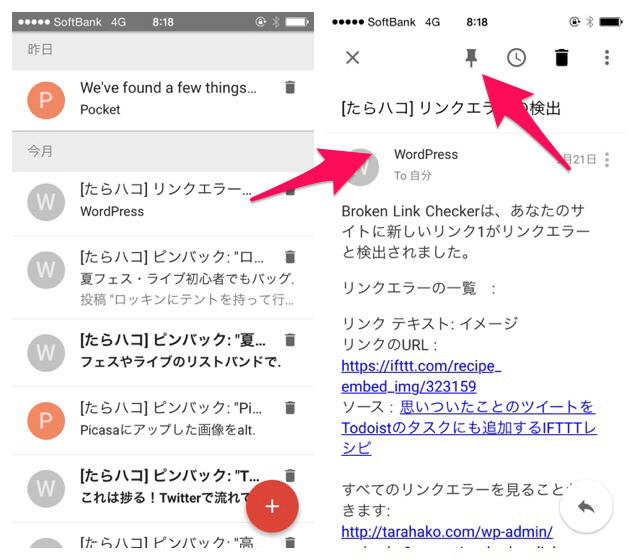
Task: Tap the 8:18 clock in the right status bar
Action: point(477,22)
